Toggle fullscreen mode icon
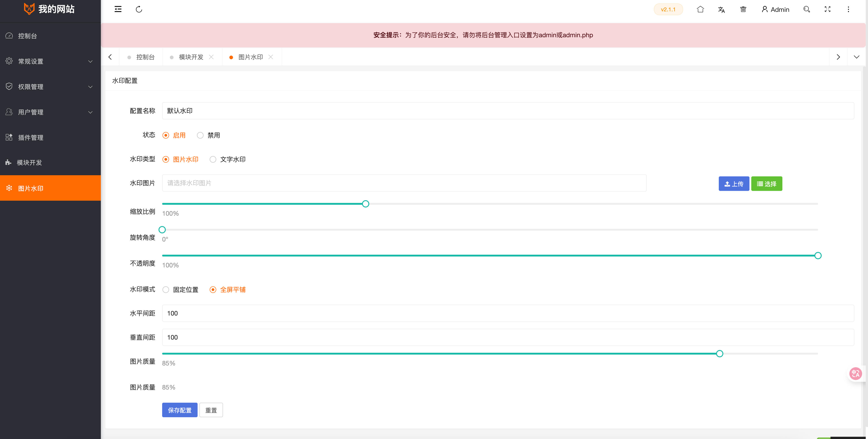The width and height of the screenshot is (868, 439). (828, 9)
